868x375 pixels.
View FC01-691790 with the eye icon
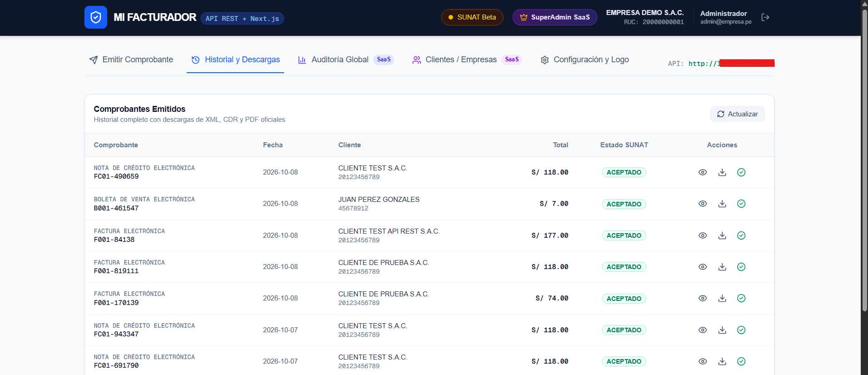pyautogui.click(x=703, y=361)
